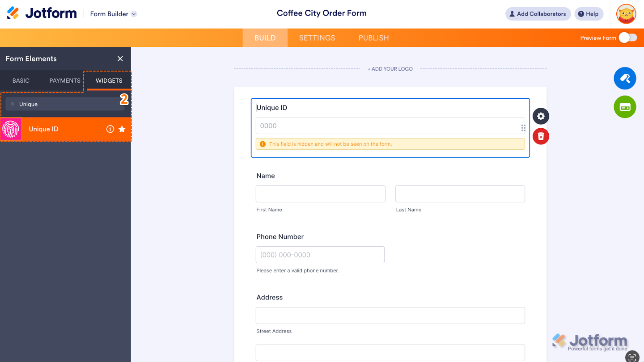Delete the Unique ID field via trash icon
Viewport: 644px width, 362px height.
(x=541, y=136)
